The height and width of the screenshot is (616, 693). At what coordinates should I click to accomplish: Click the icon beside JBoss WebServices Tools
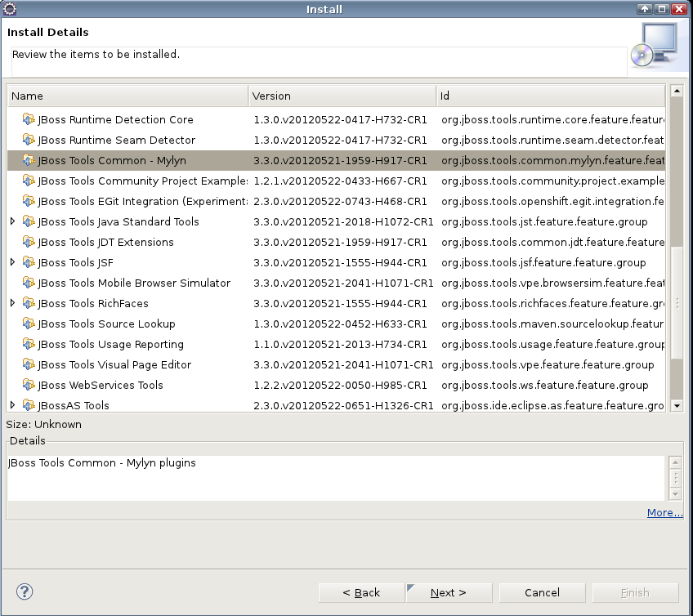click(29, 385)
